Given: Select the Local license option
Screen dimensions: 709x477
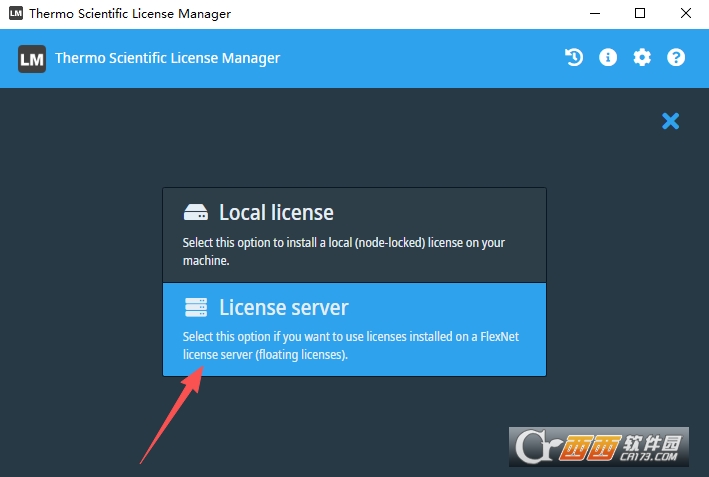Looking at the screenshot, I should pos(354,236).
